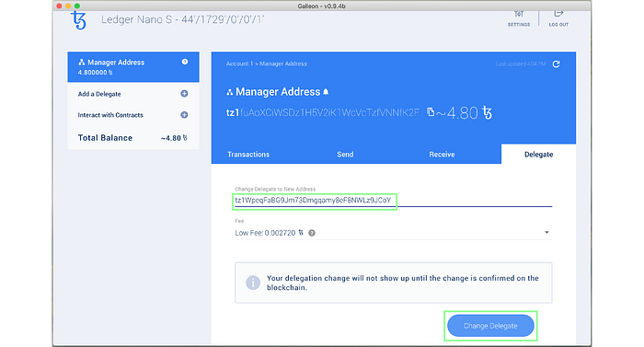Click the ~4.80 balance in the header
The height and width of the screenshot is (347, 644).
(464, 112)
